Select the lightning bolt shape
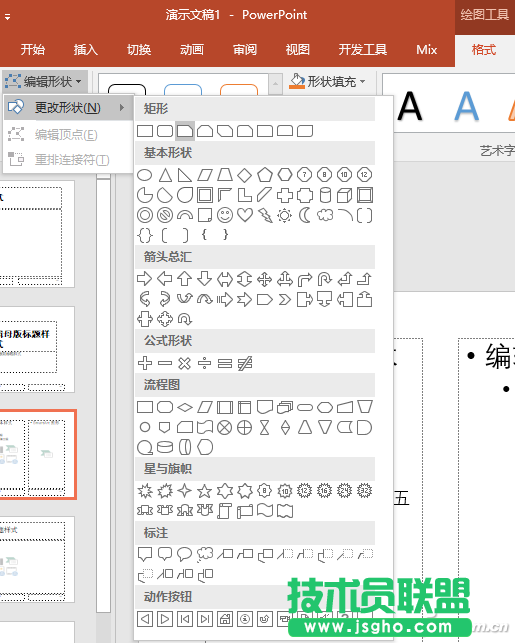515x643 pixels. pos(265,215)
